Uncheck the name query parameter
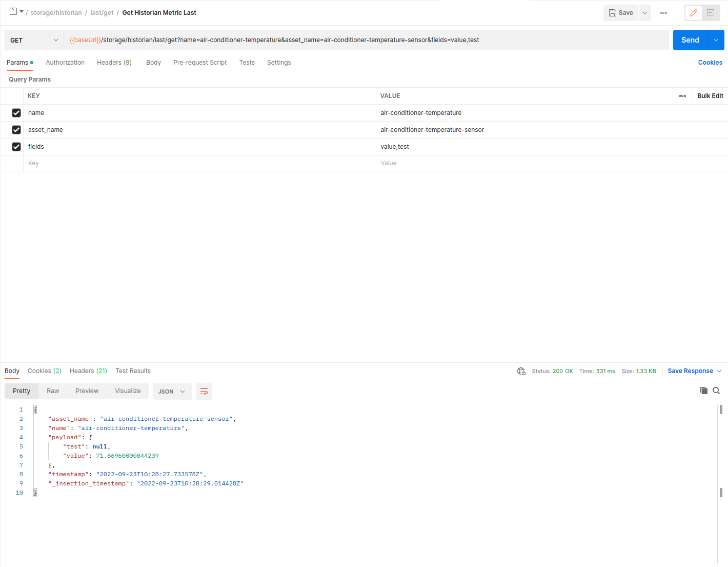The height and width of the screenshot is (567, 728). click(16, 113)
